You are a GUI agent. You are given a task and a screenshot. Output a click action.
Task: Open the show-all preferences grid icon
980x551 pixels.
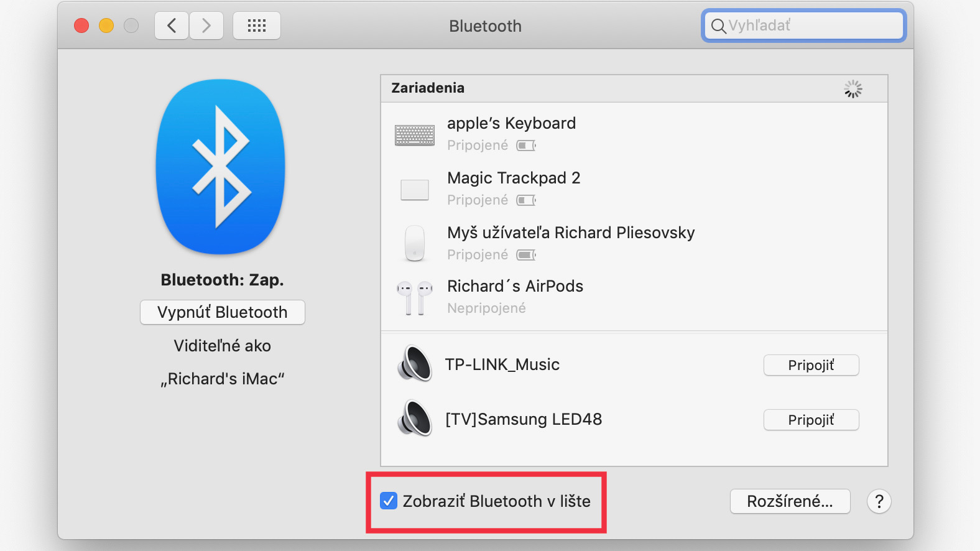pyautogui.click(x=257, y=25)
